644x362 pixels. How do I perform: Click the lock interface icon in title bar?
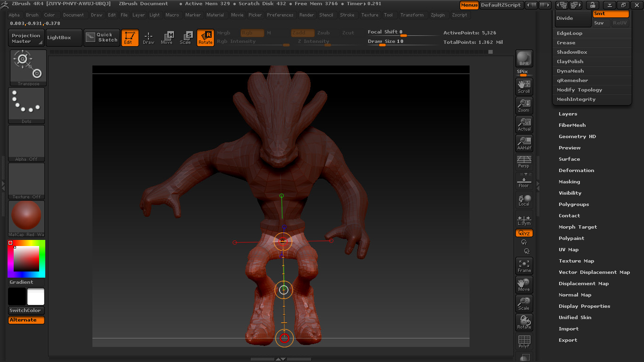click(592, 5)
